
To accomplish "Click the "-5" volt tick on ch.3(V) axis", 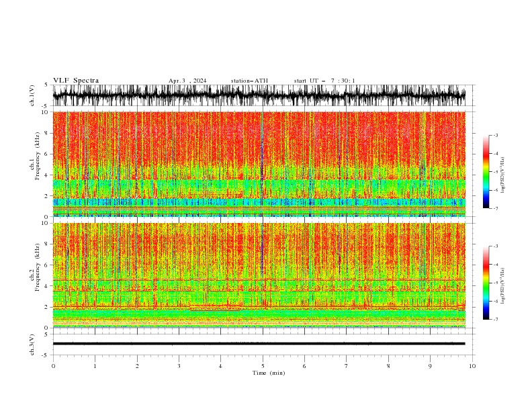I will coord(46,355).
